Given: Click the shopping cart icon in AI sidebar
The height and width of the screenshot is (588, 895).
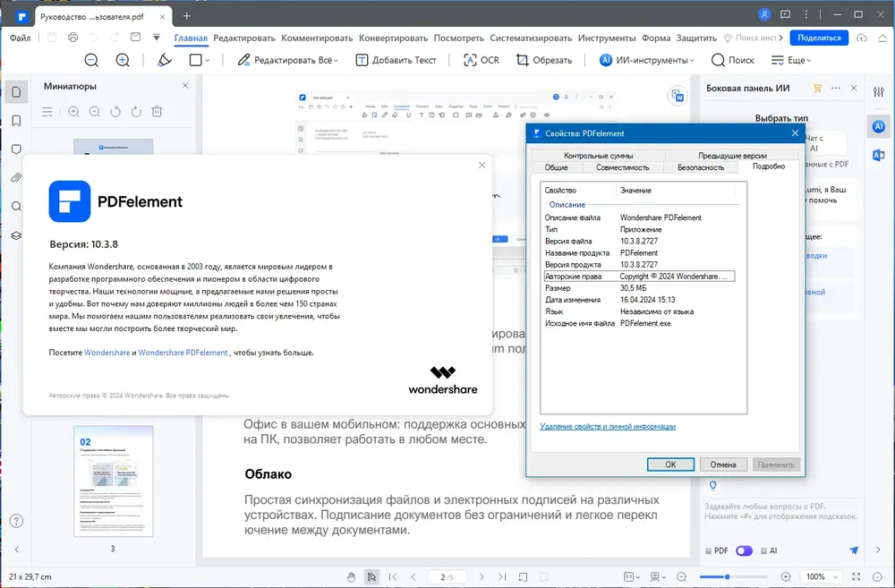Looking at the screenshot, I should click(x=817, y=88).
